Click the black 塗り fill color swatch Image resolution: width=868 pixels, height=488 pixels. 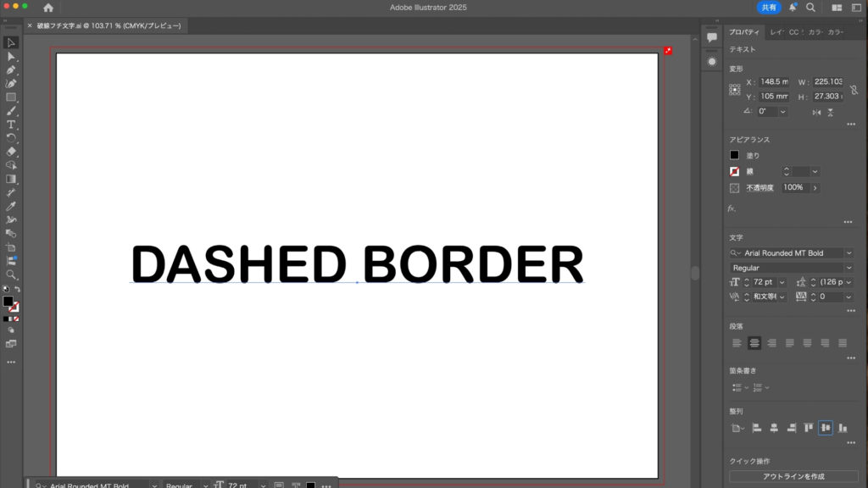pos(735,155)
